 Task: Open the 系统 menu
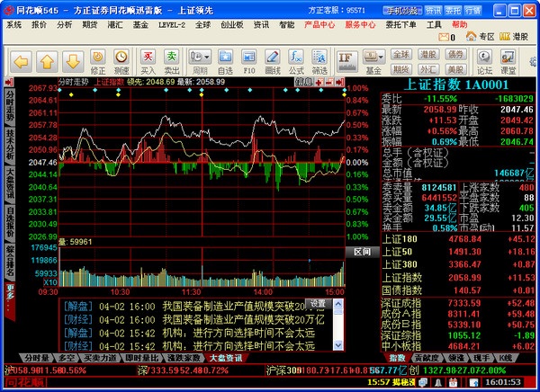tap(13, 25)
